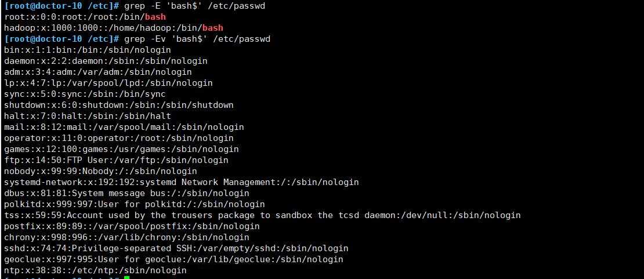The image size is (644, 279).
Task: Select the bin:x:1:1 output line
Action: pos(87,50)
